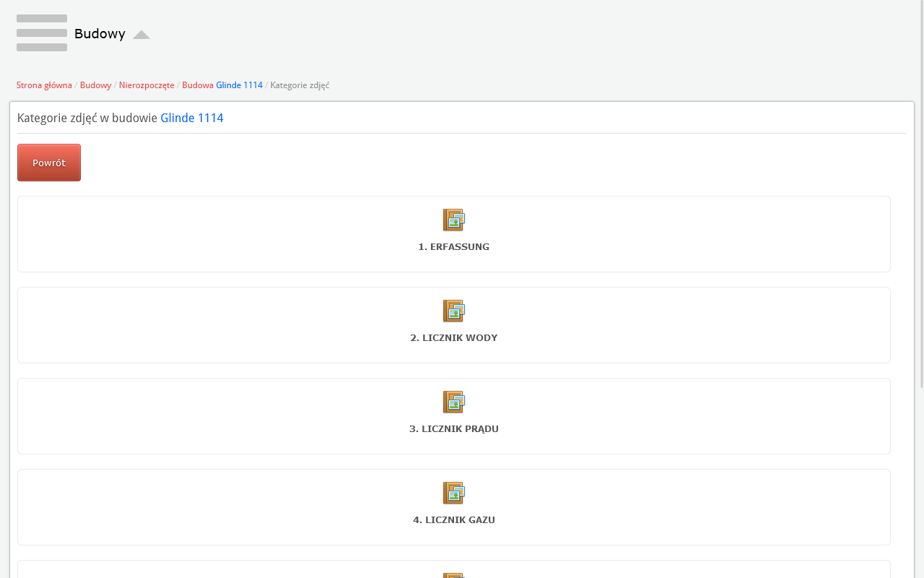This screenshot has width=924, height=578.
Task: Open the 2. LICZNIK WODY category label
Action: pos(453,338)
